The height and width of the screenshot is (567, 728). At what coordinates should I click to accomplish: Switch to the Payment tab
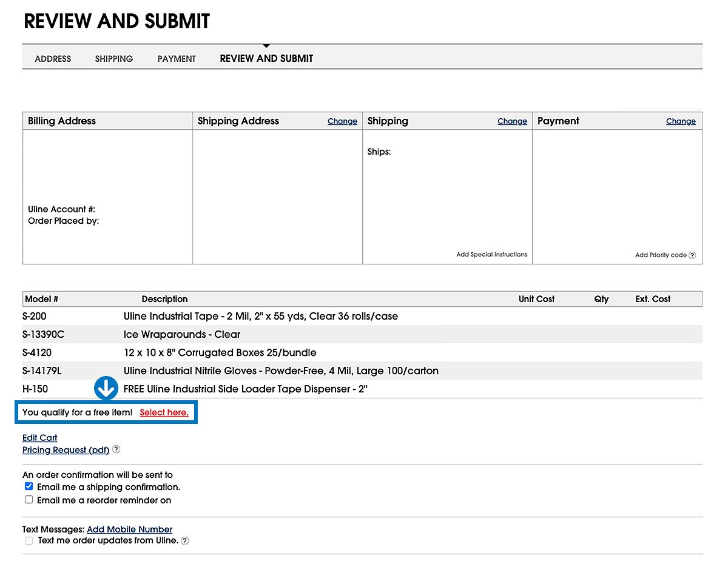[177, 59]
